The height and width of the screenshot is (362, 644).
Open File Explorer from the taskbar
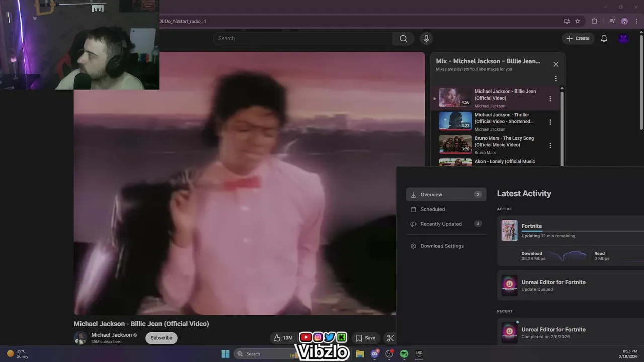[360, 354]
